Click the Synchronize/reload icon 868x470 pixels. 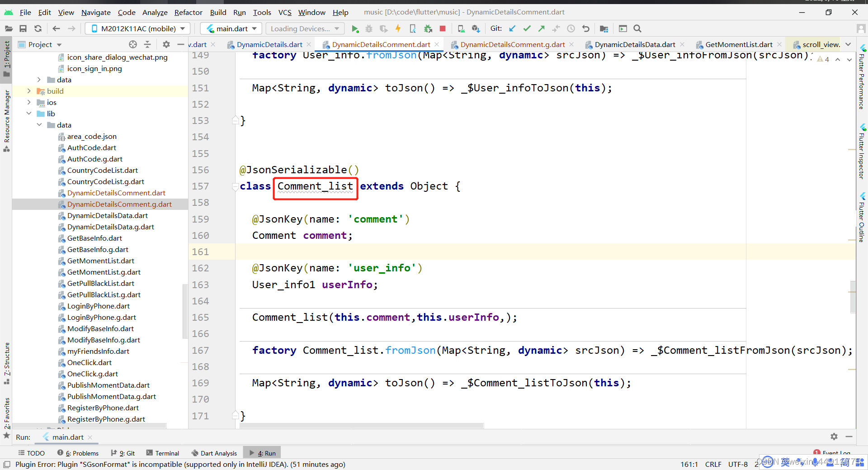(x=38, y=28)
